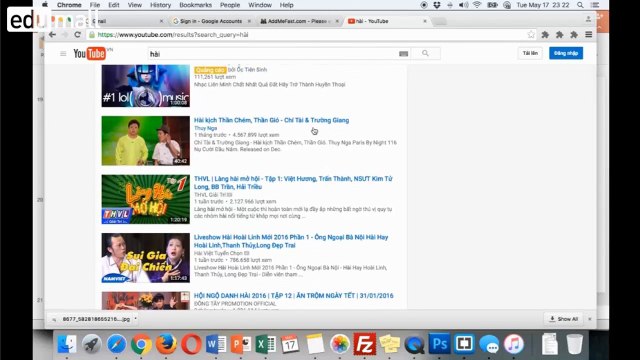Open PowerPoint from the Dock
Viewport: 640px width, 360px height.
point(241,344)
